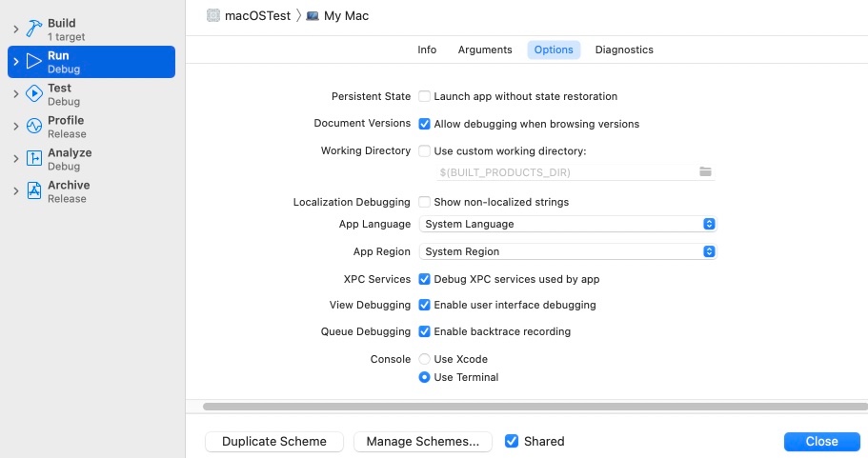Enable Launch app without state restoration
The height and width of the screenshot is (458, 868).
tap(425, 97)
